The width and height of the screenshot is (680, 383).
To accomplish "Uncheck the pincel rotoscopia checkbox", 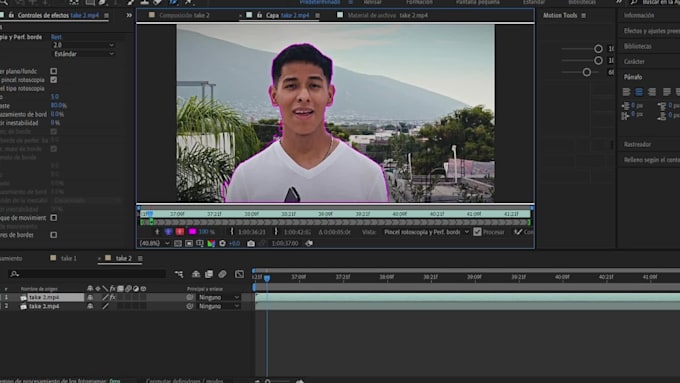I will click(x=54, y=80).
